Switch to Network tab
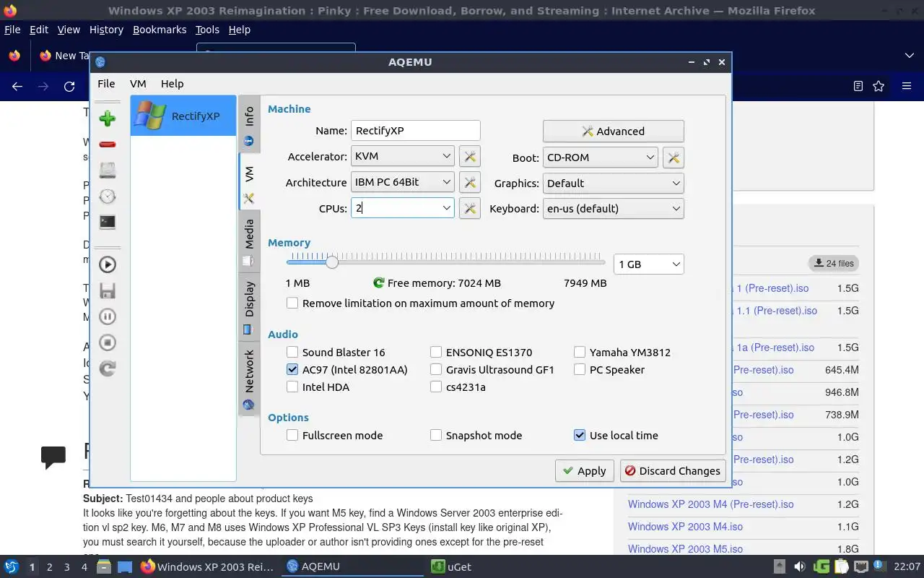The width and height of the screenshot is (924, 578). [249, 379]
